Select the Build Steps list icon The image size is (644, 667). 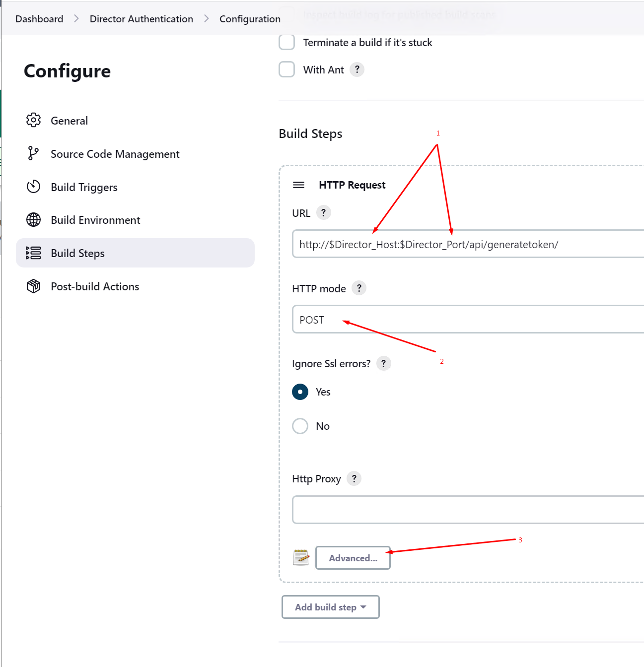pyautogui.click(x=33, y=253)
